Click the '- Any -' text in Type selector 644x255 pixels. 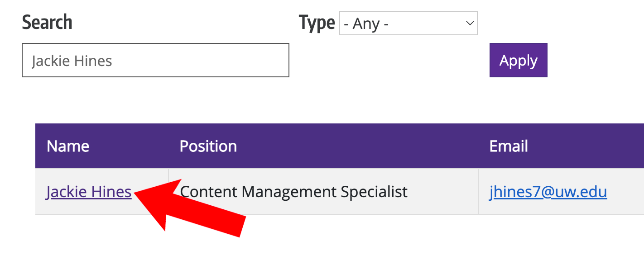[366, 24]
